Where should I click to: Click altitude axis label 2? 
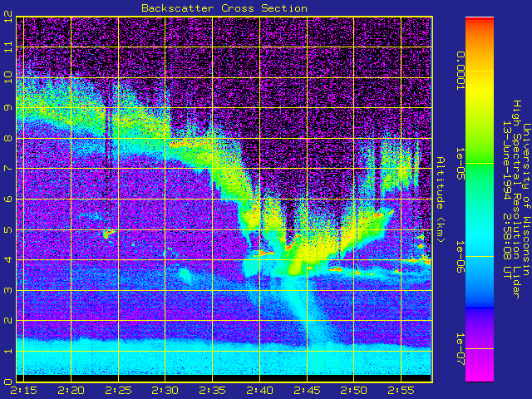click(8, 321)
